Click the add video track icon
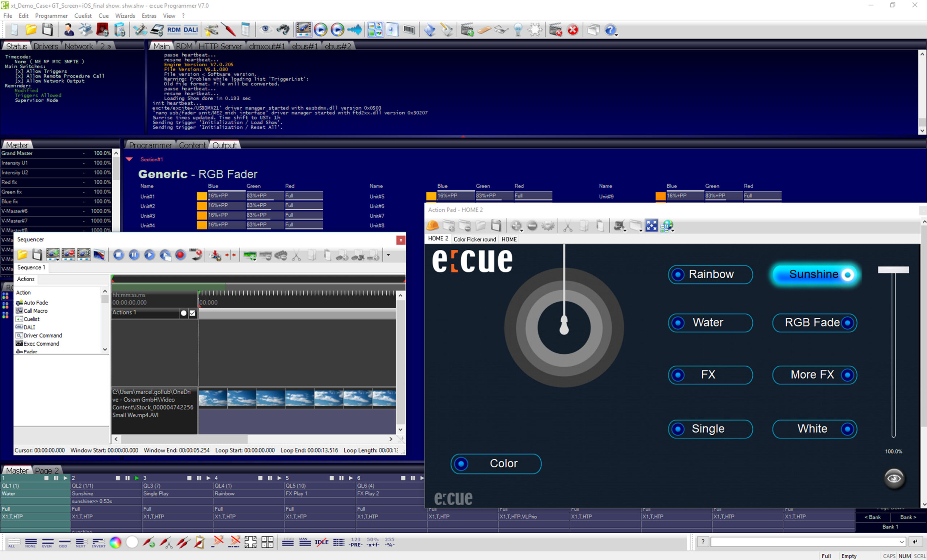The image size is (927, 560). coord(52,255)
